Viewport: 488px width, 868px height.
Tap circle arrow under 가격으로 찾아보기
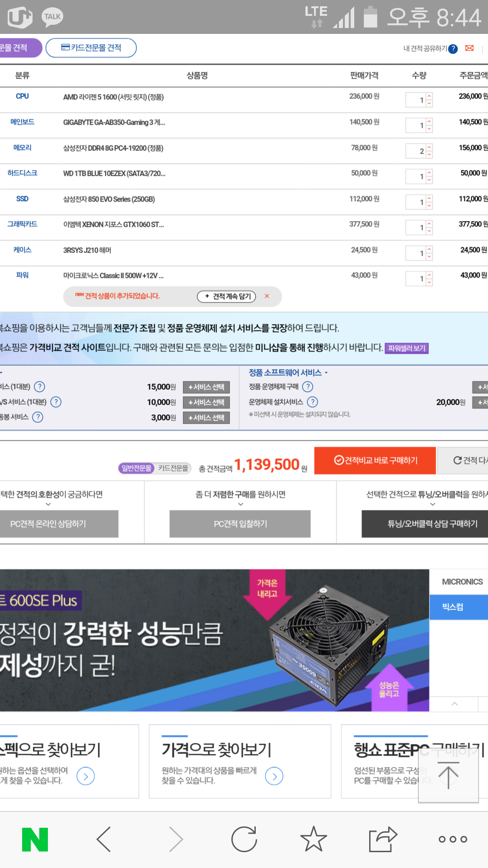pyautogui.click(x=274, y=776)
